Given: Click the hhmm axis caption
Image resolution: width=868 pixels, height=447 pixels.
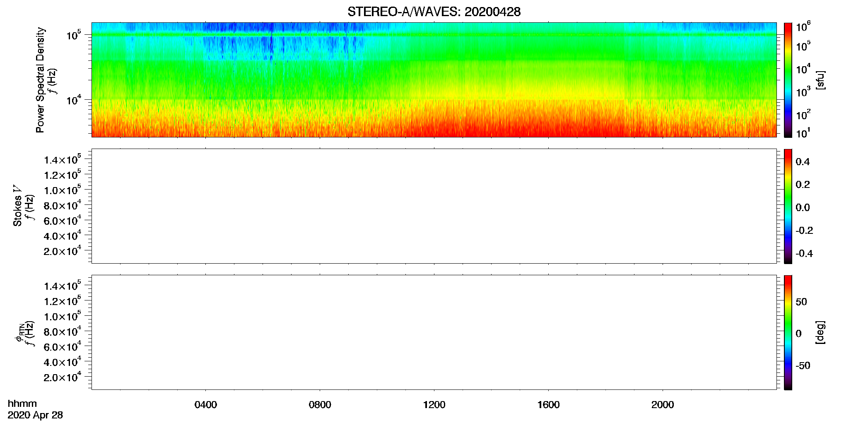Looking at the screenshot, I should 22,404.
